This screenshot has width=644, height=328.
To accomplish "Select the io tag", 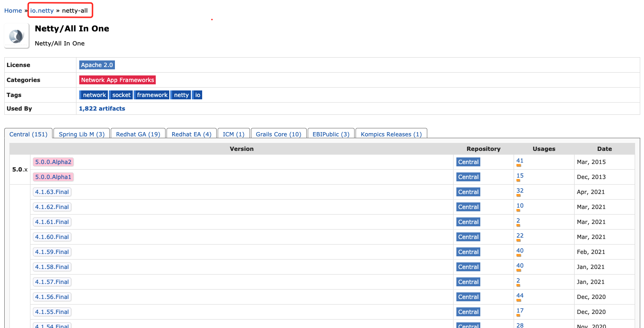I will tap(197, 95).
